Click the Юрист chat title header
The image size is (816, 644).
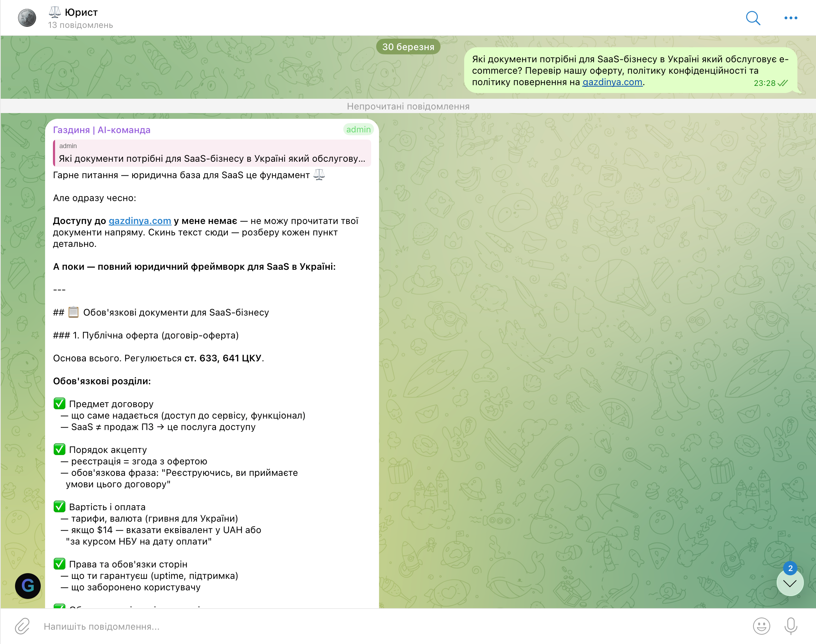(81, 13)
